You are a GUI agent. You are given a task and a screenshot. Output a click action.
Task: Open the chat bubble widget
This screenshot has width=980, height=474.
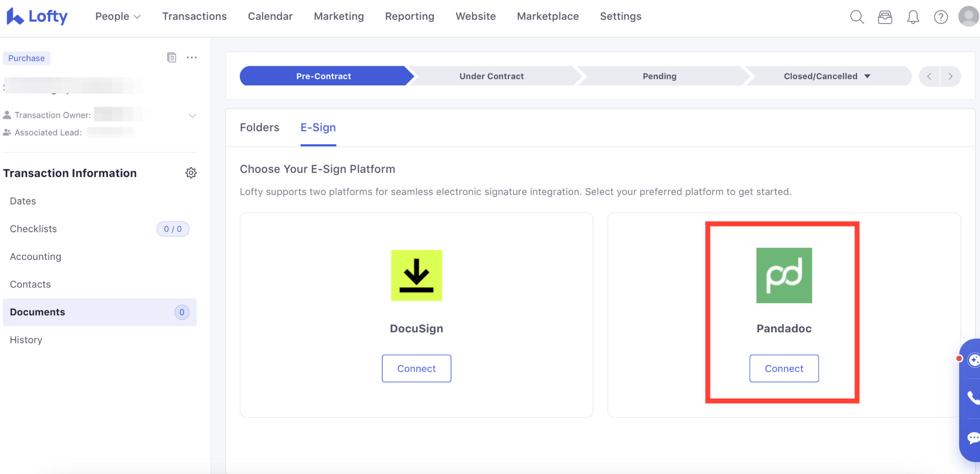coord(973,438)
